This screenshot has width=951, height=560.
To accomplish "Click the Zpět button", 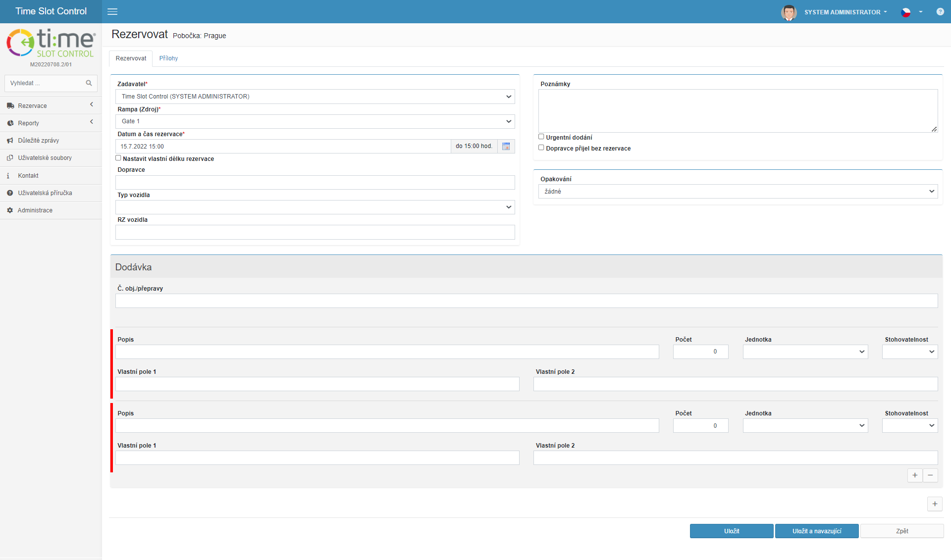I will click(902, 531).
